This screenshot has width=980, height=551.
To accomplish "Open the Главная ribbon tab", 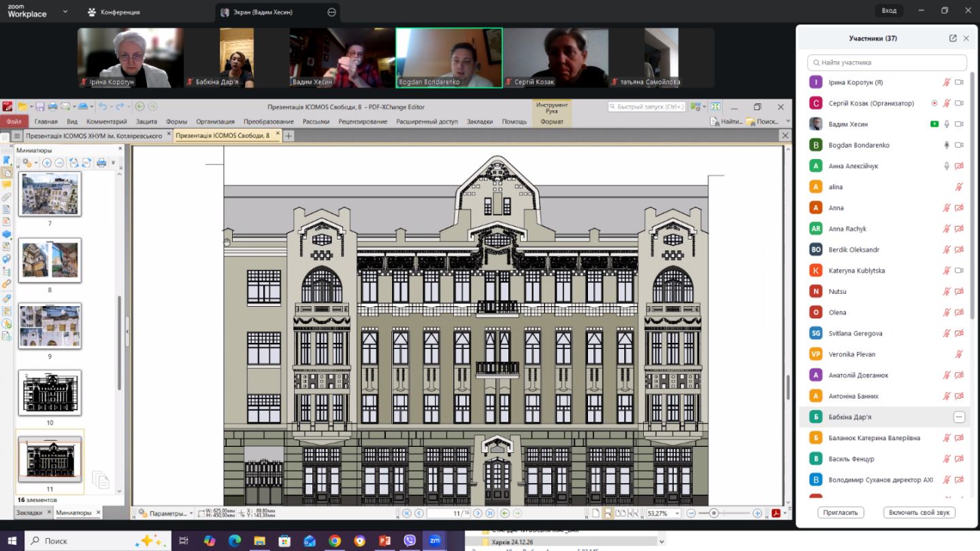I will [x=46, y=122].
